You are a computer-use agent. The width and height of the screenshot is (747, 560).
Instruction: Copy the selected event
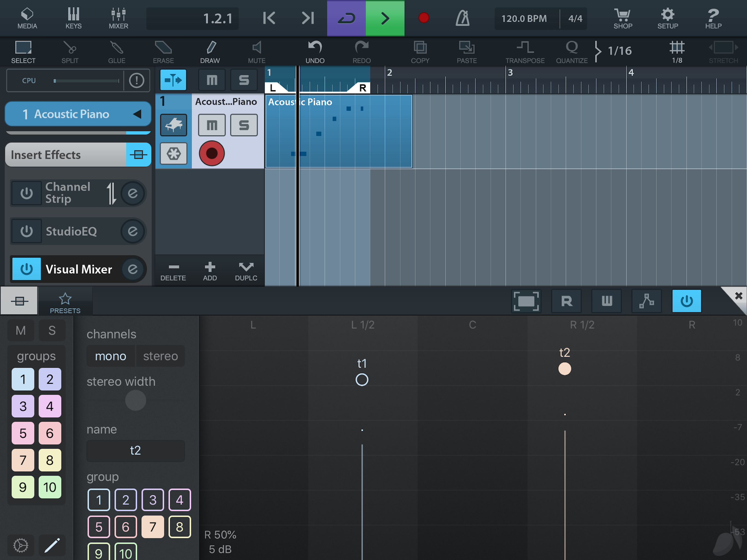(x=420, y=52)
